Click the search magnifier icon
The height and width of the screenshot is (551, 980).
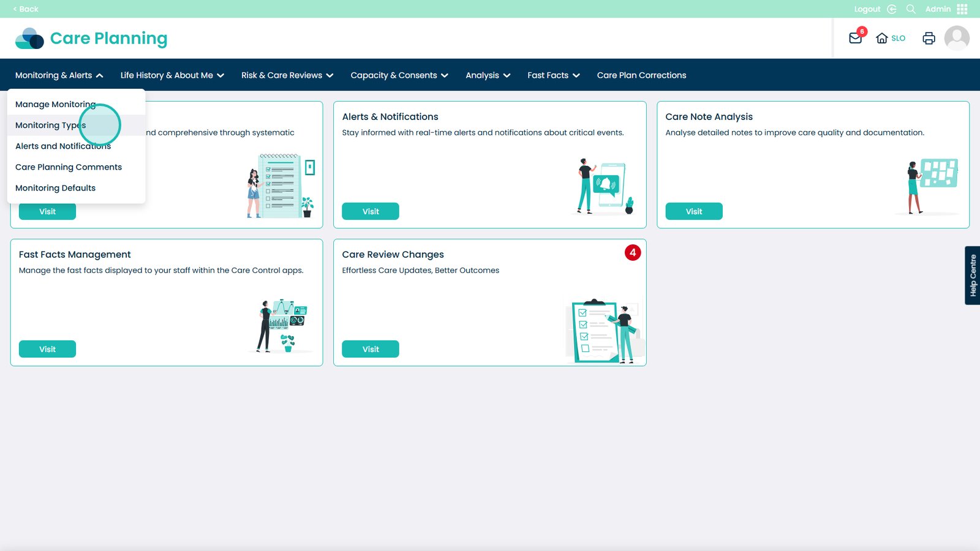pos(911,9)
